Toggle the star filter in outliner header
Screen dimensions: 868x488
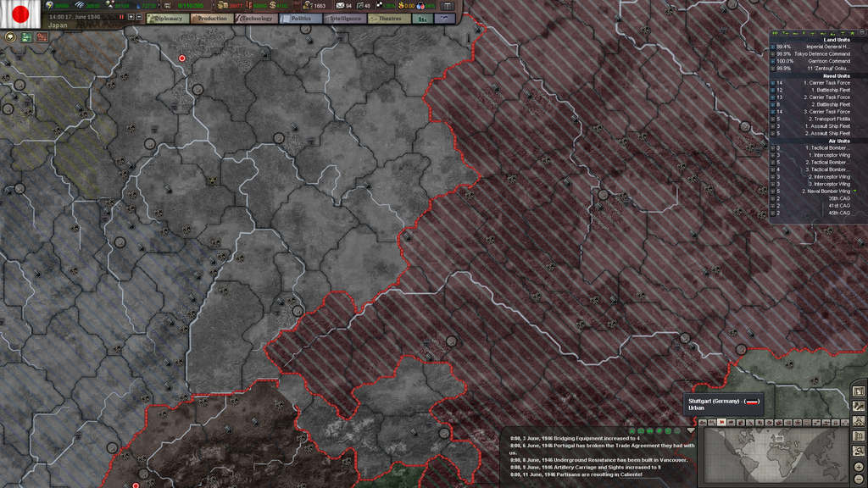(853, 33)
